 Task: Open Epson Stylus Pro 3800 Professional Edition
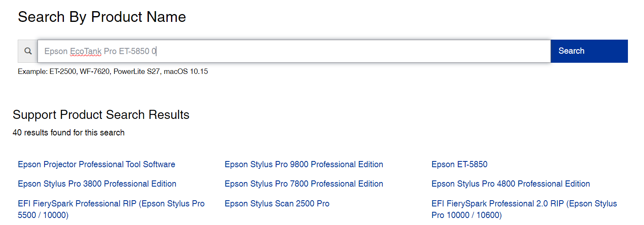(x=97, y=184)
